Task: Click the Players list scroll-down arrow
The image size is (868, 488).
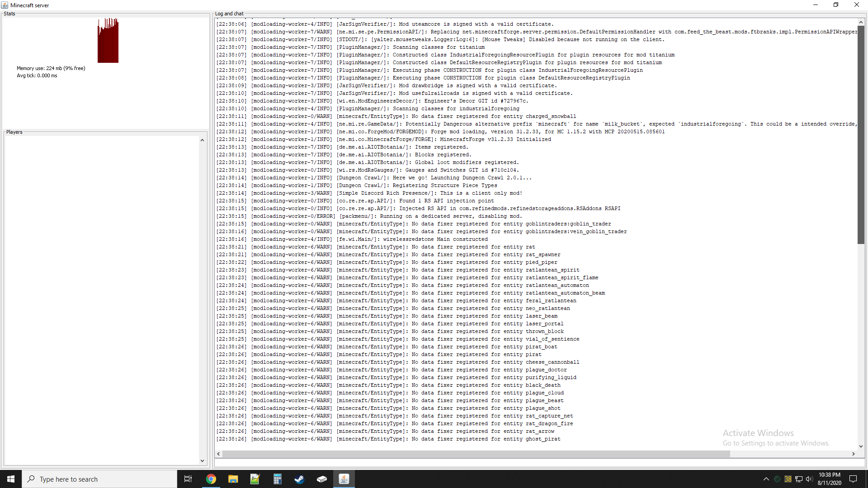Action: [202, 461]
